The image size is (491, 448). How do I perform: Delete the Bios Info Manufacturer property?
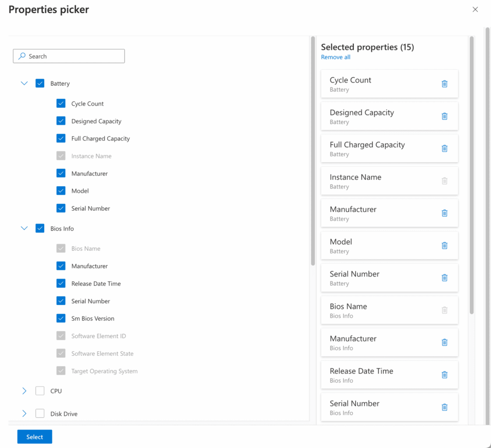coord(444,342)
